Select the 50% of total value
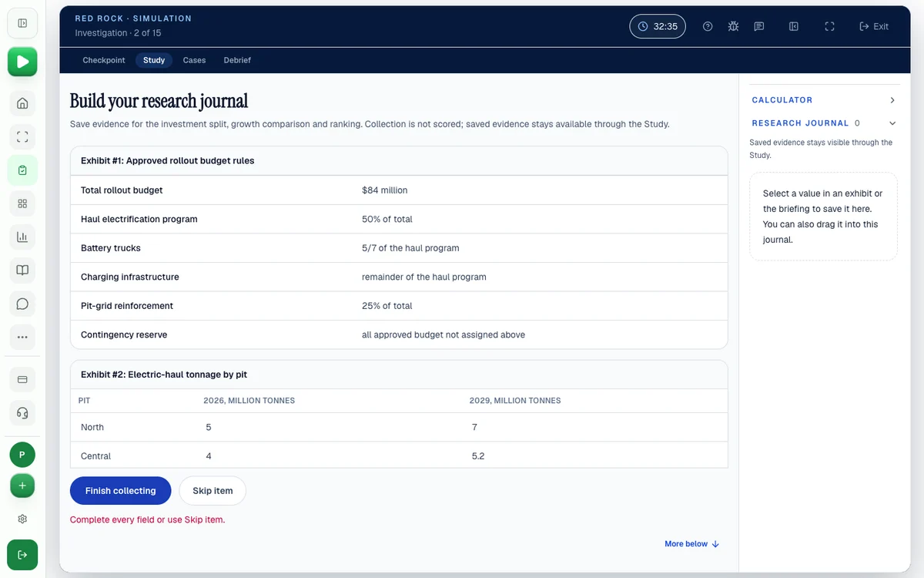Viewport: 924px width, 578px height. 387,219
